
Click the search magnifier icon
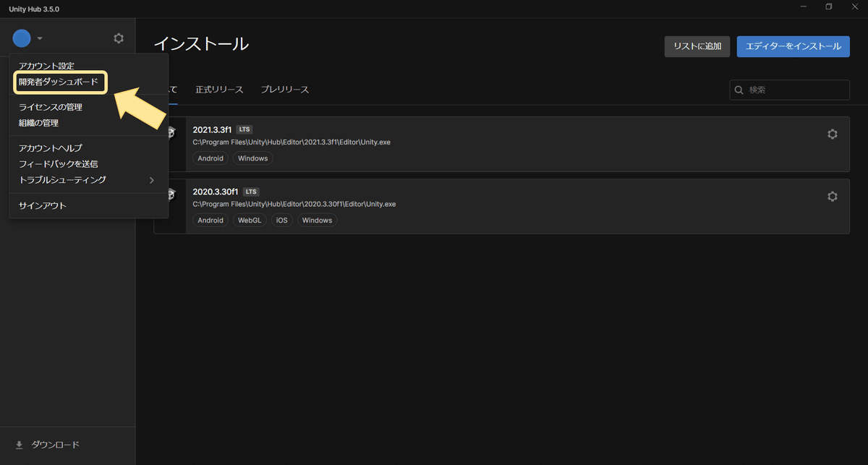pyautogui.click(x=739, y=90)
